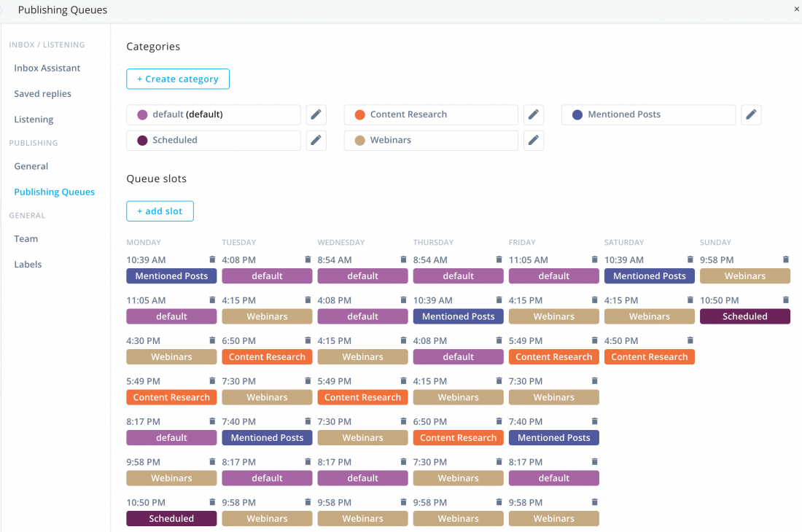The height and width of the screenshot is (532, 802).
Task: Remove Sunday 10:50 PM slot with trash icon
Action: pyautogui.click(x=786, y=300)
